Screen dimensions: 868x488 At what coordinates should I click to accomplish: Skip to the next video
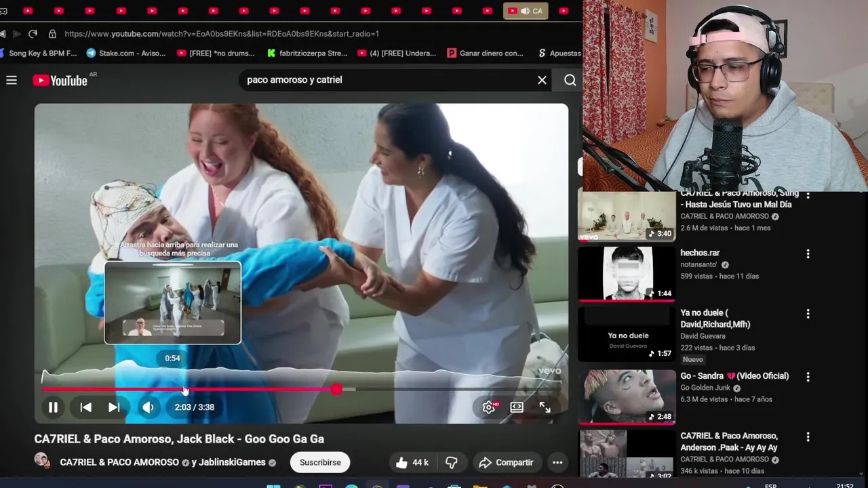coord(114,407)
